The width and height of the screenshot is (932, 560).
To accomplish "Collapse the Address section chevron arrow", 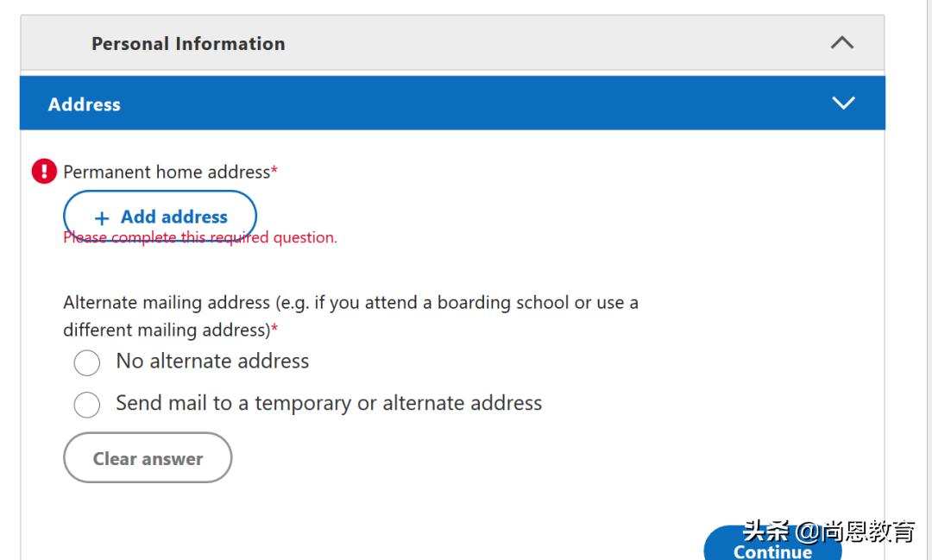I will (842, 104).
